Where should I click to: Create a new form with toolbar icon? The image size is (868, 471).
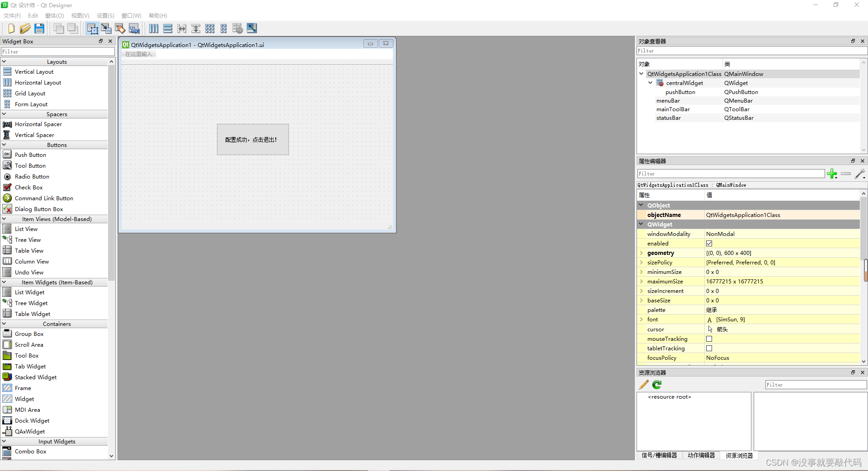click(11, 28)
